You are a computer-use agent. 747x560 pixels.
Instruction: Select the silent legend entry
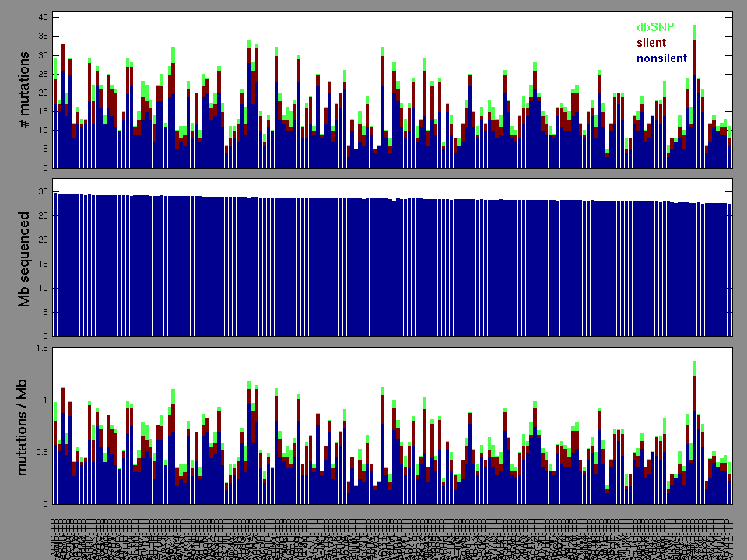(651, 42)
